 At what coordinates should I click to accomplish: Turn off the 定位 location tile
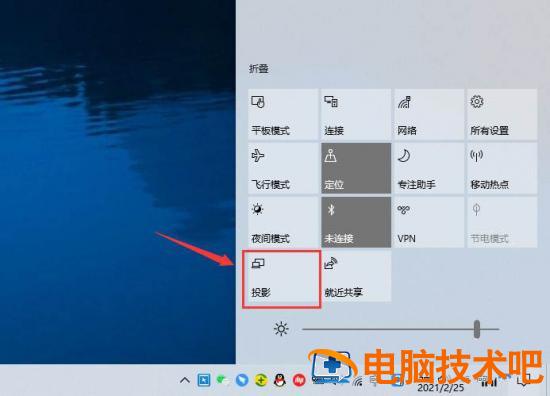point(356,168)
